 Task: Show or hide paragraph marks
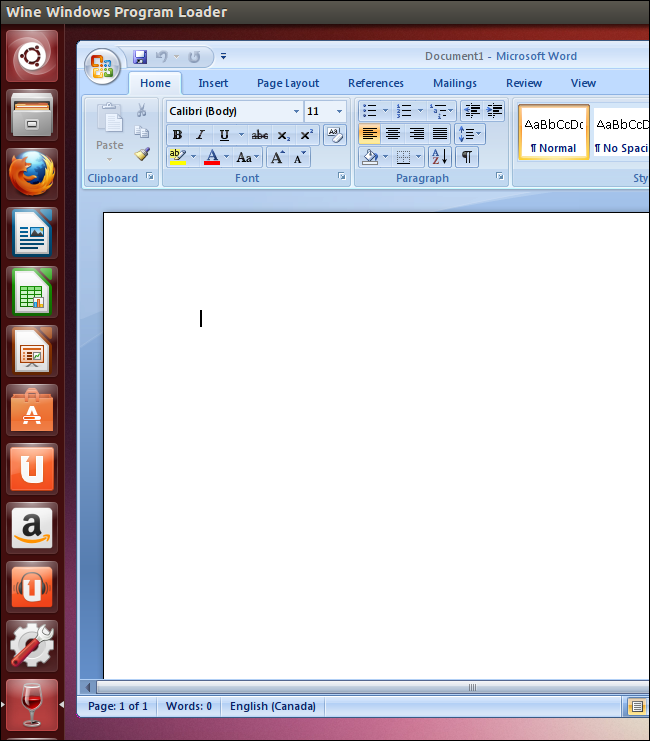466,157
